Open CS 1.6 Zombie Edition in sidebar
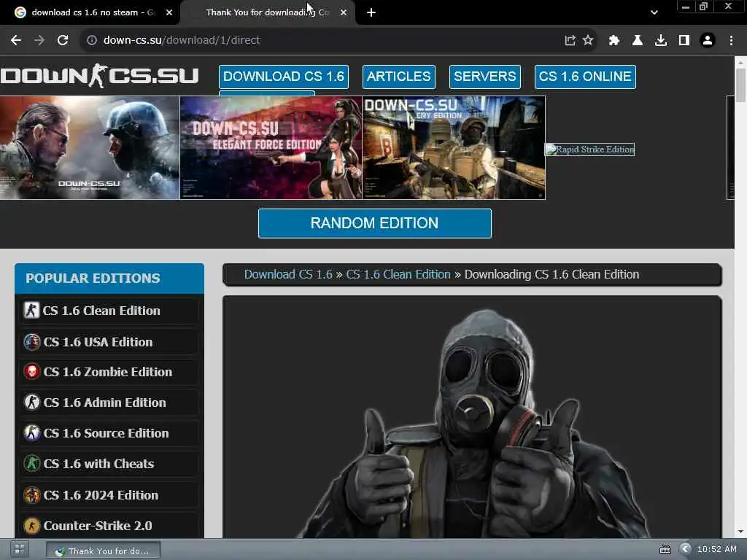Image resolution: width=747 pixels, height=560 pixels. pyautogui.click(x=109, y=372)
